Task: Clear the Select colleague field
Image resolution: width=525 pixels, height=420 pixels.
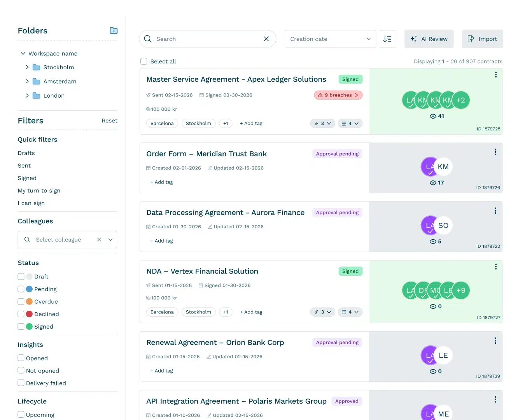Action: point(99,240)
